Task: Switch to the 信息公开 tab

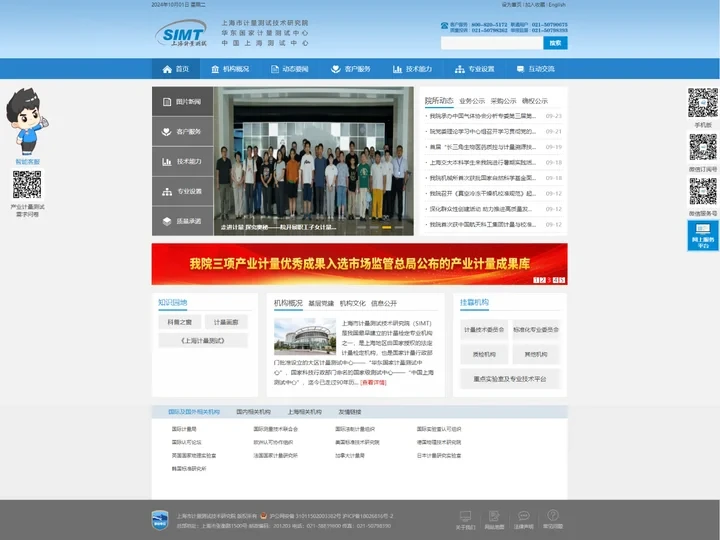Action: pos(383,304)
